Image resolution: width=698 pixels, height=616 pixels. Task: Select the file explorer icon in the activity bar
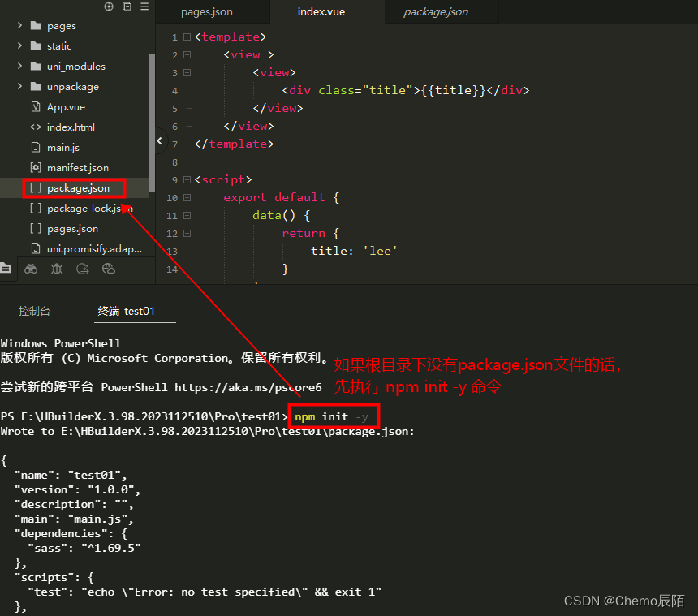[7, 268]
